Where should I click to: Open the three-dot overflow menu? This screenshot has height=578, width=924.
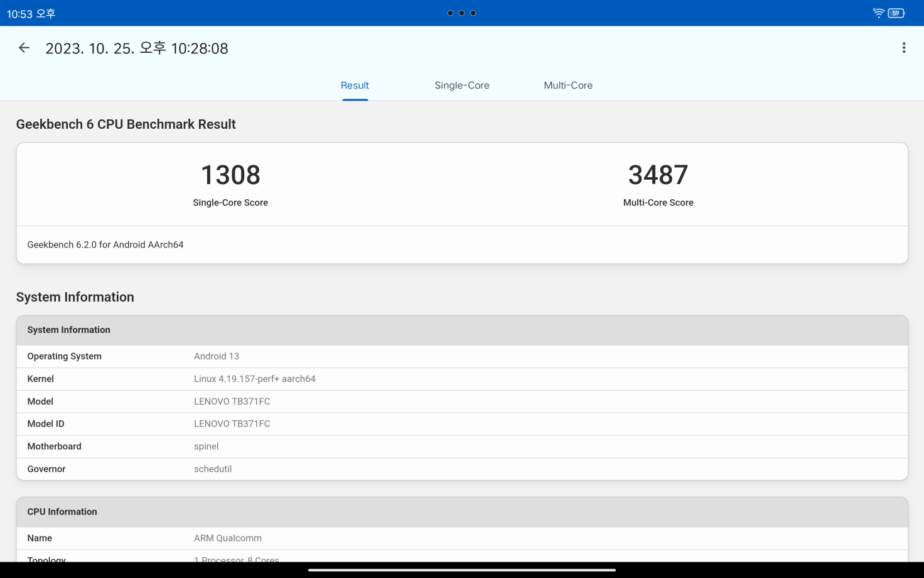point(904,48)
